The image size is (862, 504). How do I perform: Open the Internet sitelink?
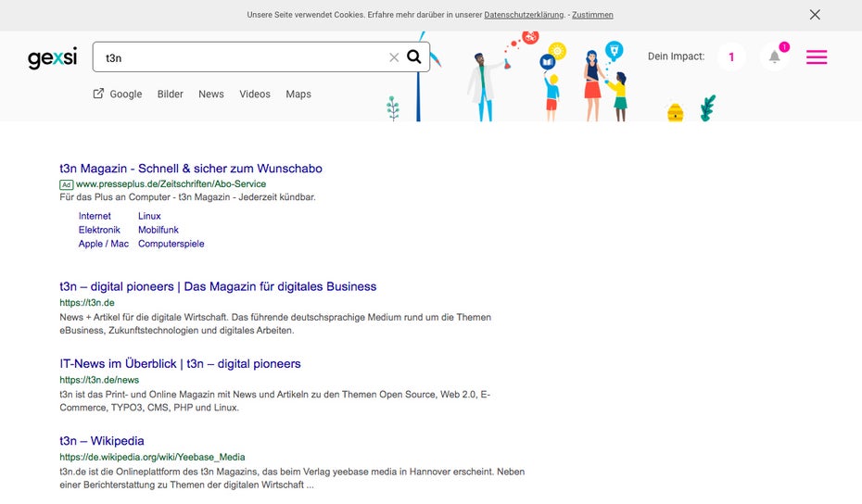click(95, 216)
